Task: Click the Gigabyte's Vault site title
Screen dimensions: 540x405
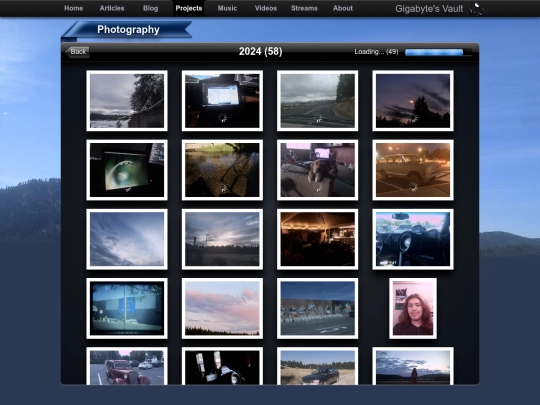Action: (429, 9)
